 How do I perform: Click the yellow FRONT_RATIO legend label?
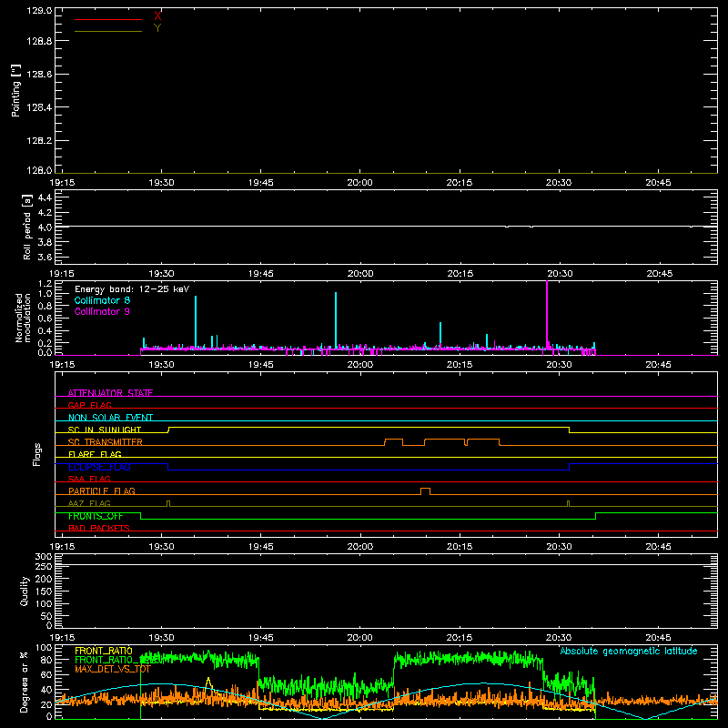pyautogui.click(x=104, y=651)
